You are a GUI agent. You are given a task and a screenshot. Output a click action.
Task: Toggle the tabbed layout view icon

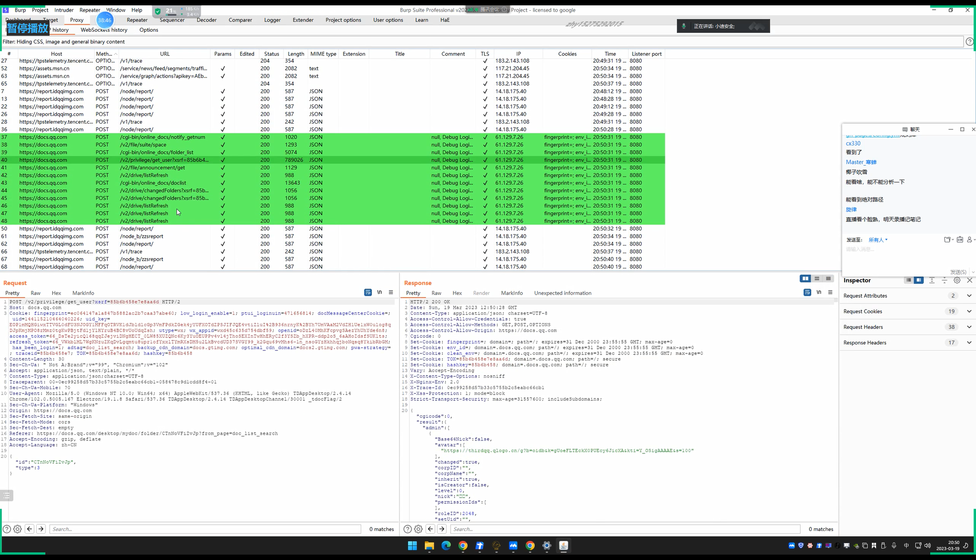click(828, 278)
